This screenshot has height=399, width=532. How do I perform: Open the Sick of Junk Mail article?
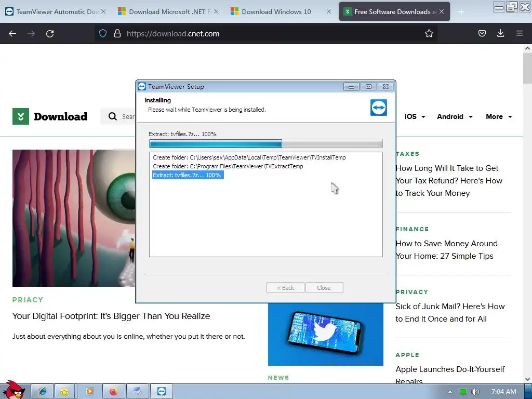[x=450, y=312]
